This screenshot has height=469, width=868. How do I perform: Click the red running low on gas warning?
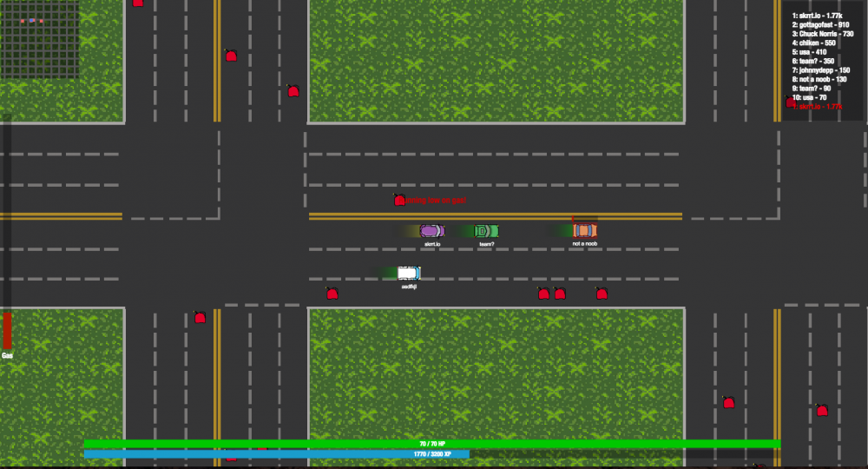coord(436,201)
